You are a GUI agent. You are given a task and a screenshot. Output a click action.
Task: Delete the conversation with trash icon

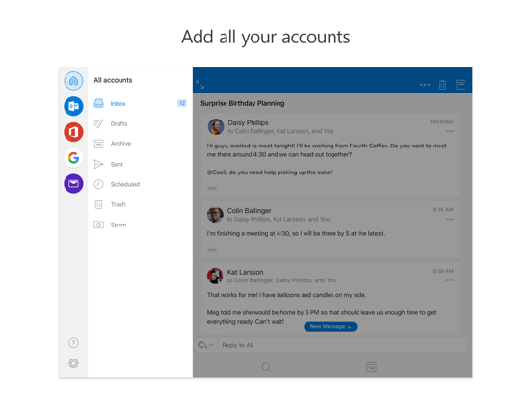[x=442, y=85]
